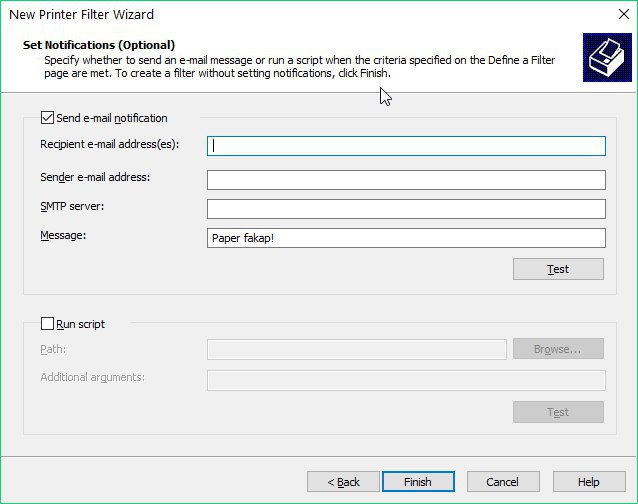638x504 pixels.
Task: Click the printer wizard icon in header
Action: [x=607, y=57]
